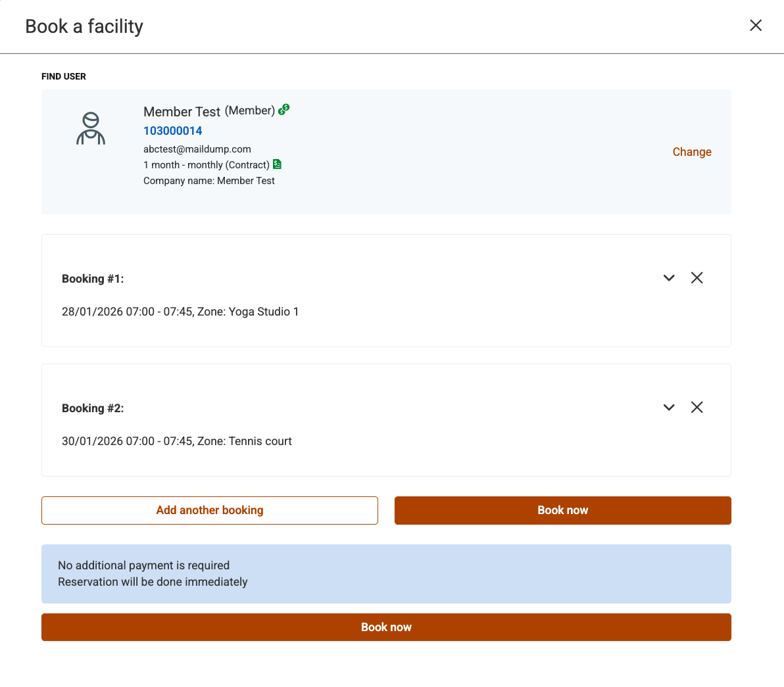
Task: Open member number 103000014 link
Action: coord(172,131)
